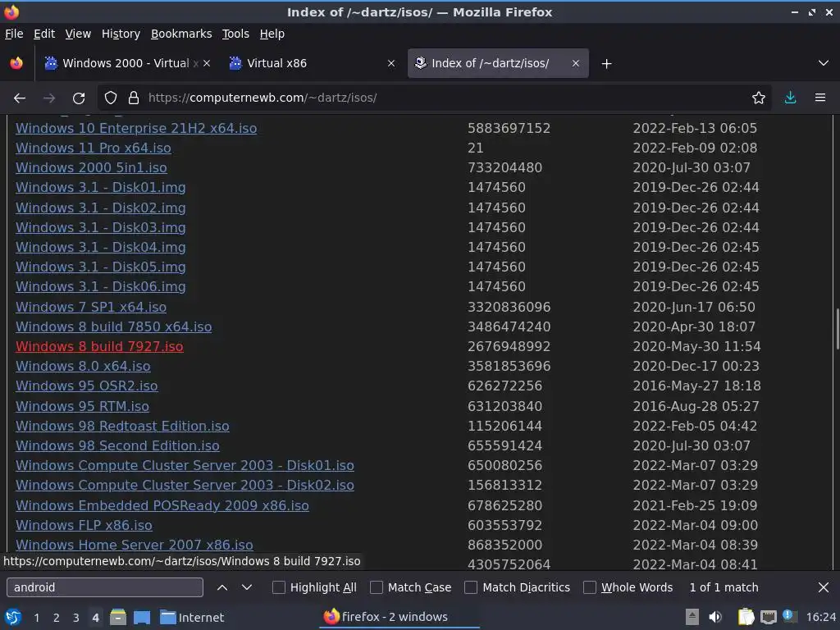Open the Tools menu
The height and width of the screenshot is (630, 840).
(235, 34)
